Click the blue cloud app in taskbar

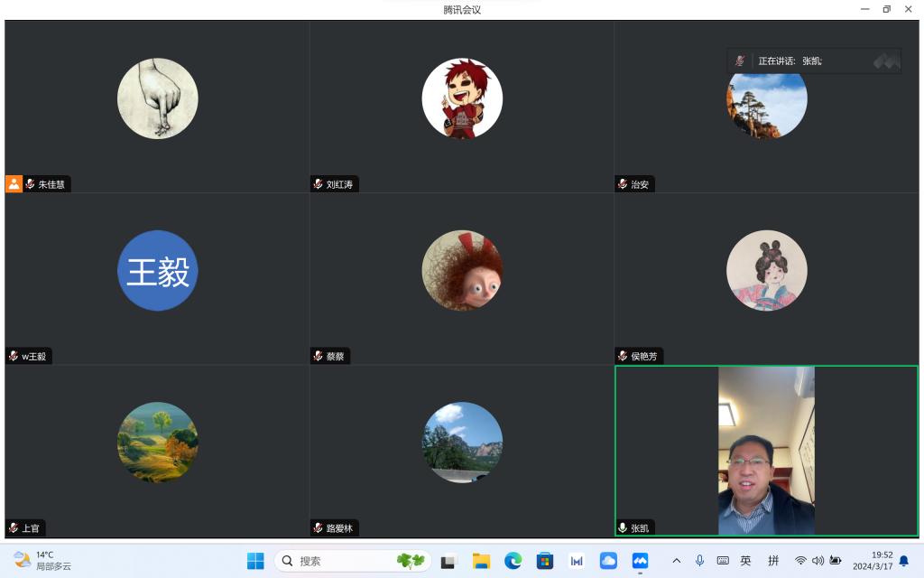pos(608,561)
